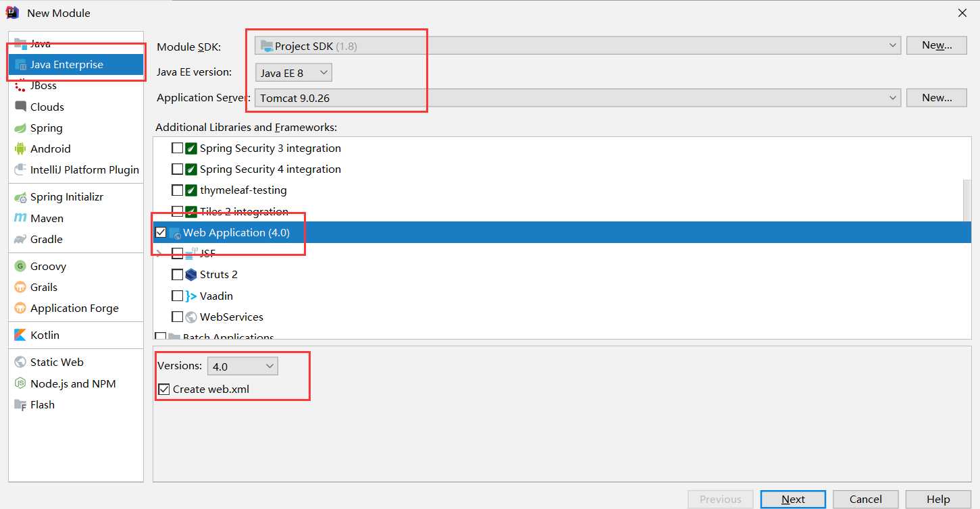Open the Versions 4.0 dropdown
The height and width of the screenshot is (509, 980).
242,366
